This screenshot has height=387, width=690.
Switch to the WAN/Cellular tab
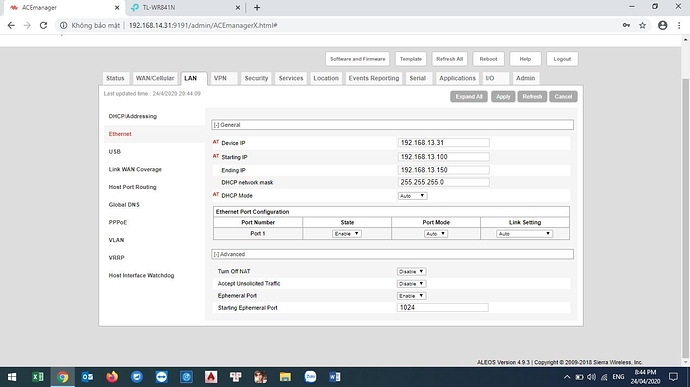[x=155, y=78]
